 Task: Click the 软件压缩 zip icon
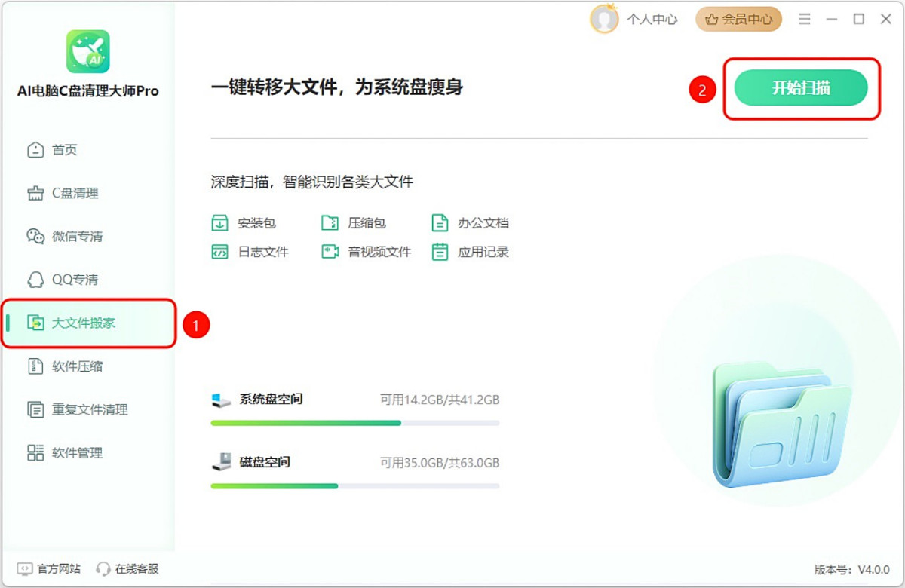[x=35, y=366]
